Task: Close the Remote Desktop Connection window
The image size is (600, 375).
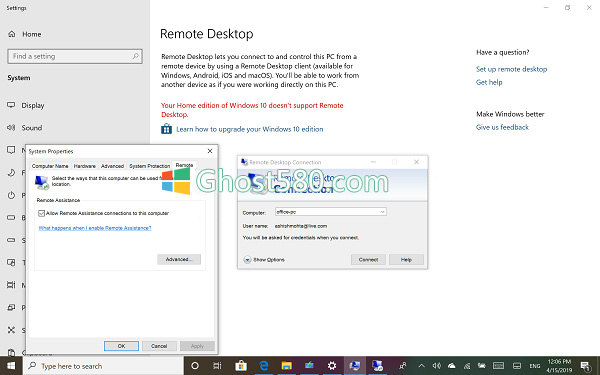Action: [416, 162]
